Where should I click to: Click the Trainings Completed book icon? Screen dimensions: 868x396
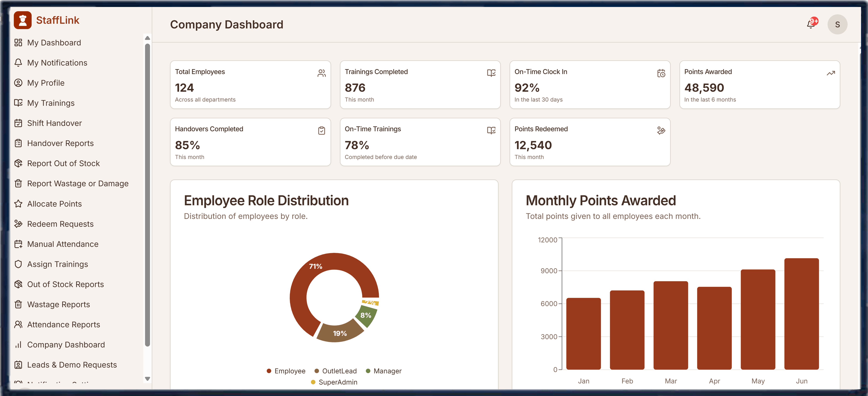[x=491, y=73]
